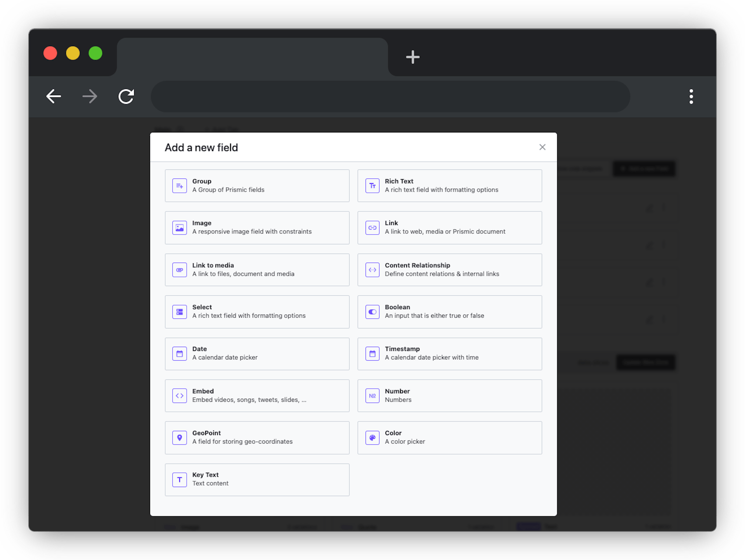
Task: Add a Timestamp field
Action: point(449,354)
